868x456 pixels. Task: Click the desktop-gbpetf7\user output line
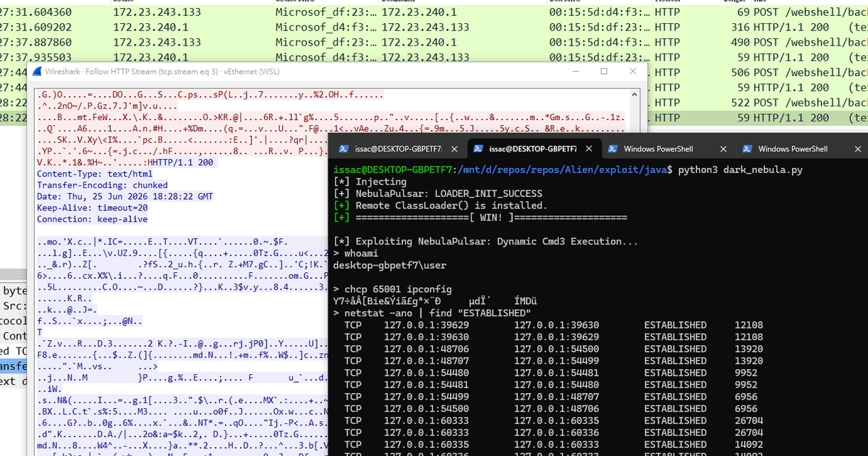coord(390,265)
